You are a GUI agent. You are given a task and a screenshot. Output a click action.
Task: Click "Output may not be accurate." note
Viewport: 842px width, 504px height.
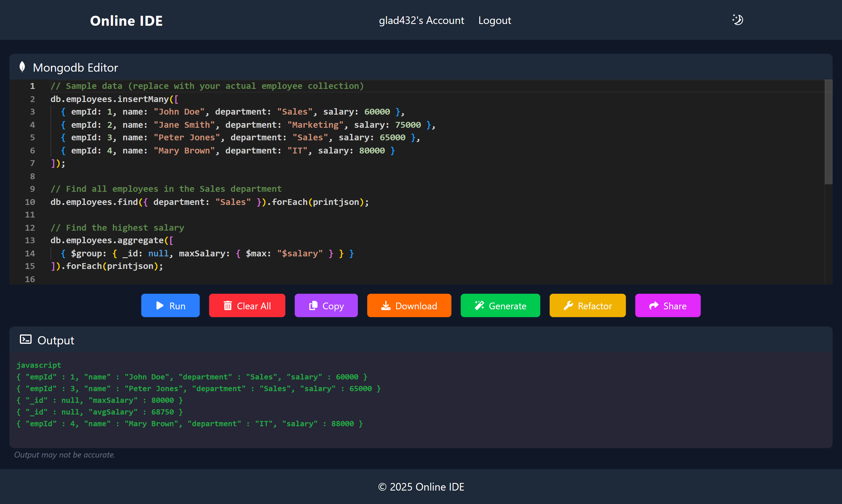pos(65,454)
